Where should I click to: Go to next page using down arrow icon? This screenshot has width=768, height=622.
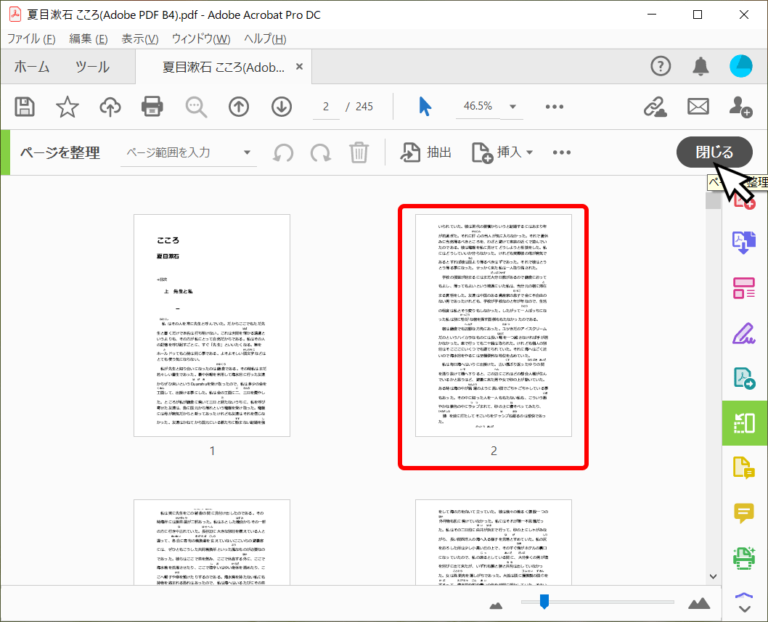click(x=281, y=106)
